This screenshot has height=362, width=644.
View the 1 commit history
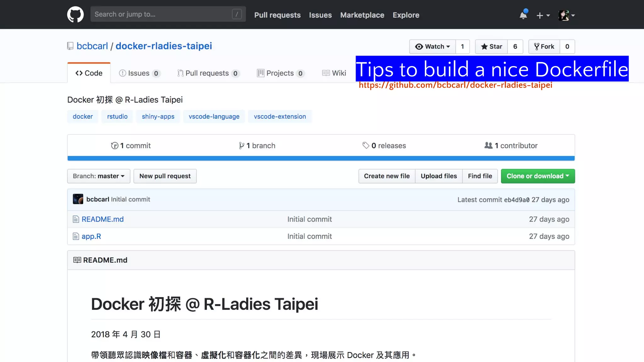(x=131, y=145)
